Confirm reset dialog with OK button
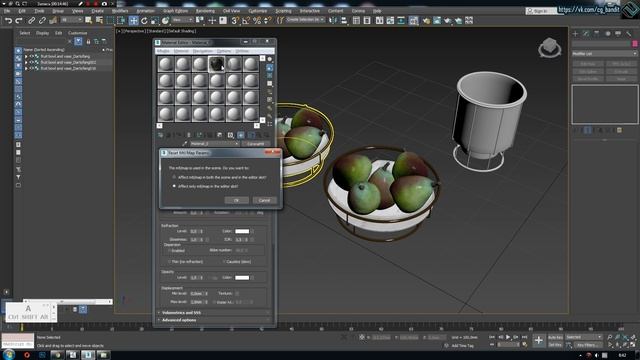Screen dimensions: 640x360 pos(236,200)
